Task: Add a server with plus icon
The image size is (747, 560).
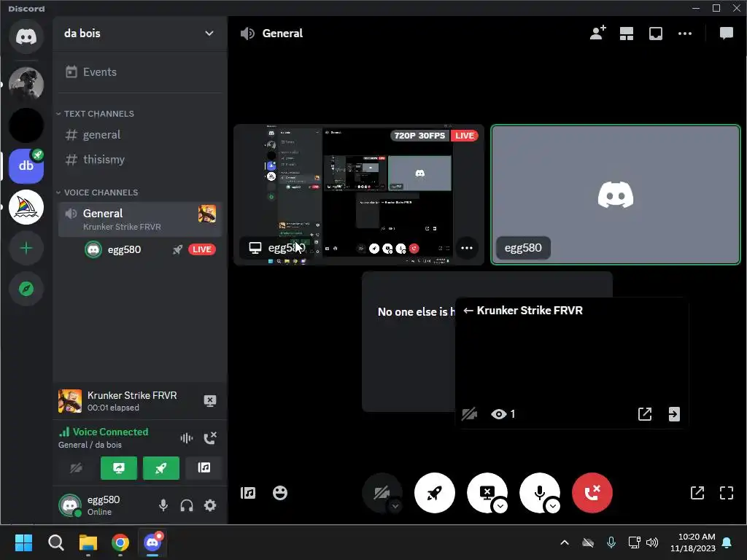Action: [x=26, y=248]
